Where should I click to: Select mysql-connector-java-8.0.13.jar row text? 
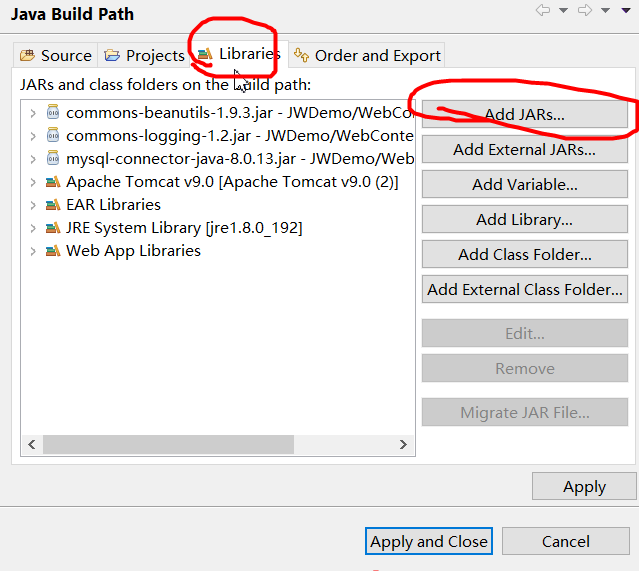point(240,159)
